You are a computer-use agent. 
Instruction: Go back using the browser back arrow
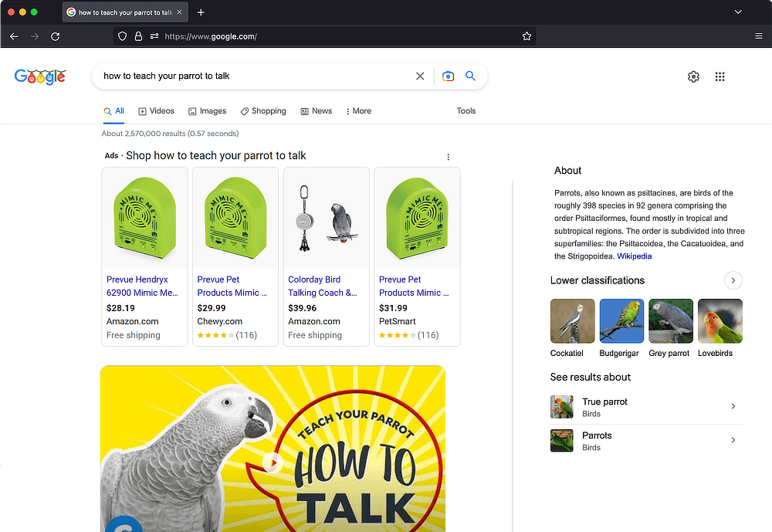14,36
